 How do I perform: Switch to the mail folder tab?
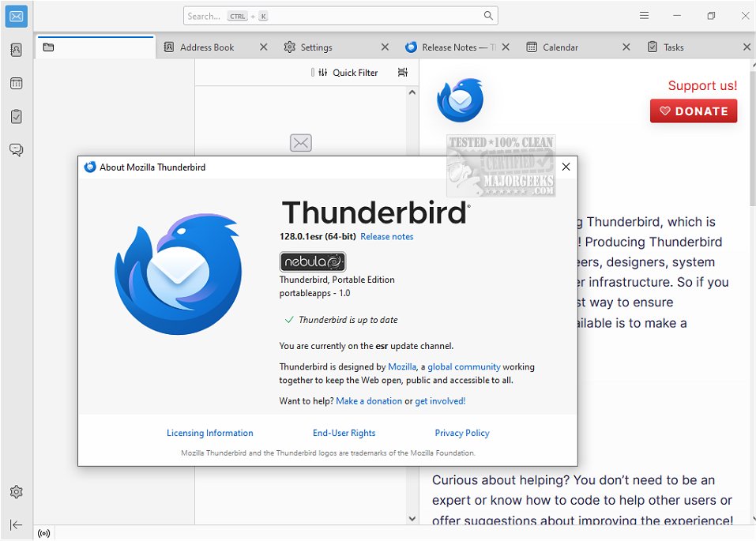click(x=96, y=47)
